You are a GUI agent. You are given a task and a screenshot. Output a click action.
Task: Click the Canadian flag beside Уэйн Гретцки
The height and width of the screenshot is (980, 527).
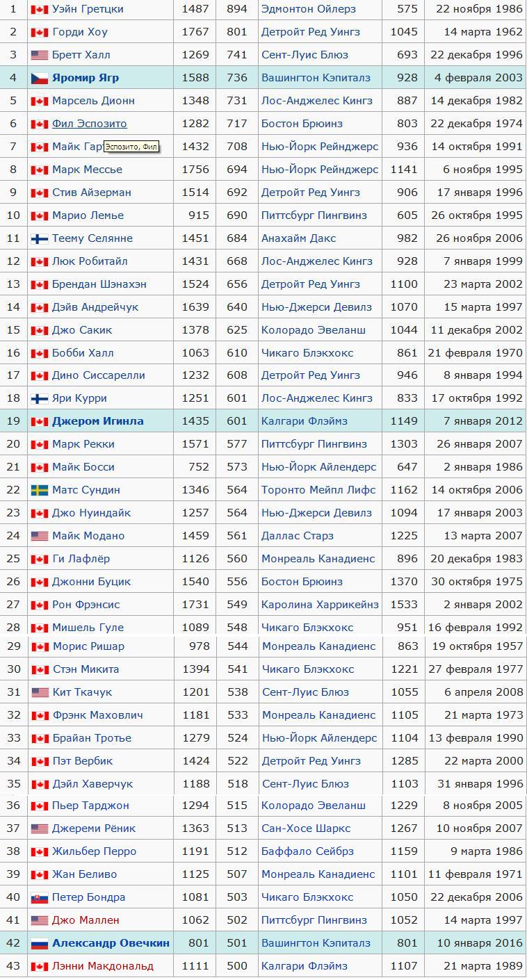tap(40, 9)
